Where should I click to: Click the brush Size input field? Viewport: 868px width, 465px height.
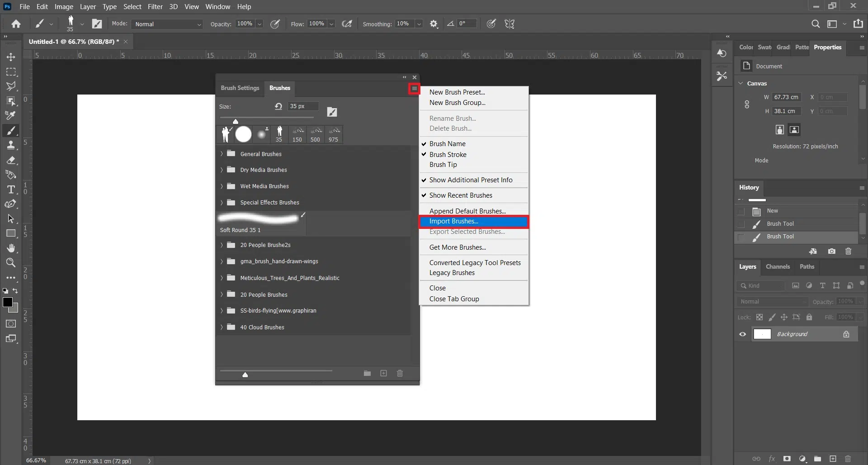[x=302, y=106]
